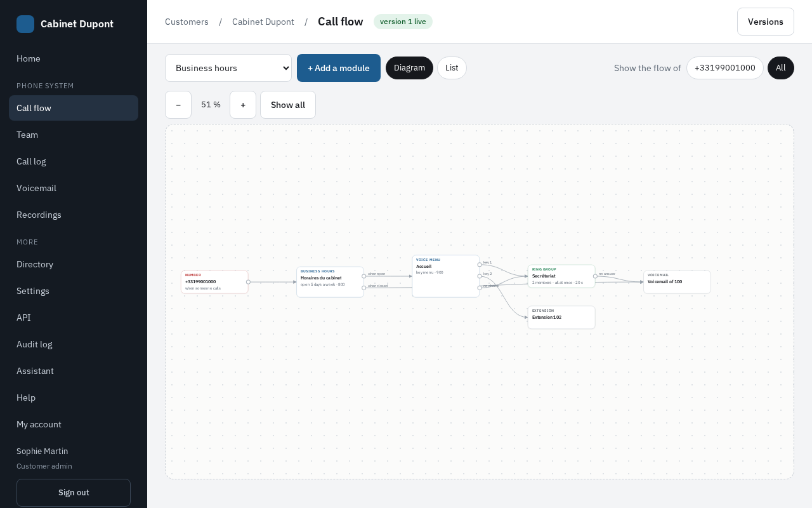Go to the Customers breadcrumb
The height and width of the screenshot is (508, 812).
click(187, 22)
